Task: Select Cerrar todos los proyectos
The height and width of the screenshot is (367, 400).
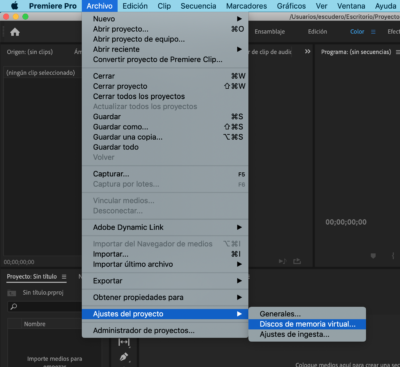Action: [165, 96]
